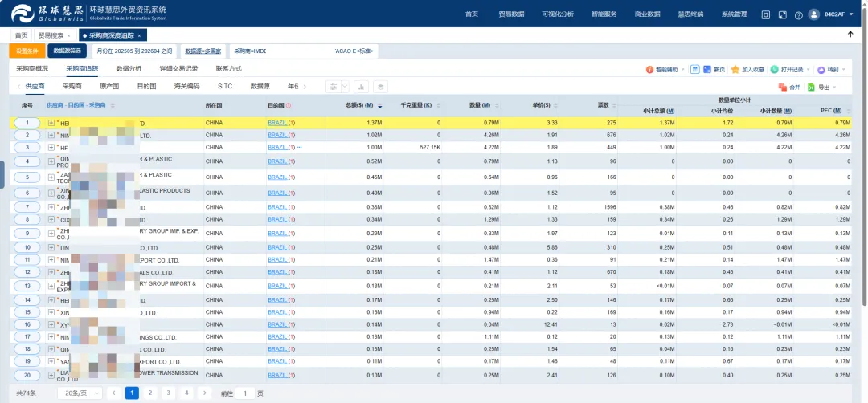
Task: Switch to 联系方式 tab
Action: pyautogui.click(x=228, y=69)
